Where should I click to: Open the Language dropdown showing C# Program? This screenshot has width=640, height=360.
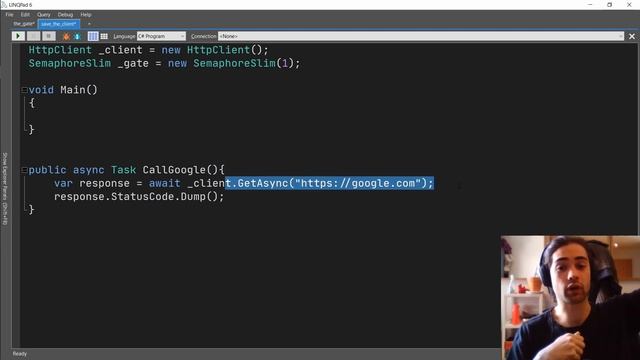coord(161,36)
